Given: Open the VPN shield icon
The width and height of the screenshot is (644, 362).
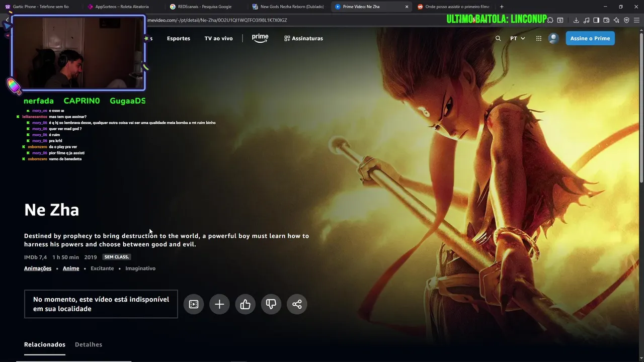Looking at the screenshot, I should (x=626, y=20).
